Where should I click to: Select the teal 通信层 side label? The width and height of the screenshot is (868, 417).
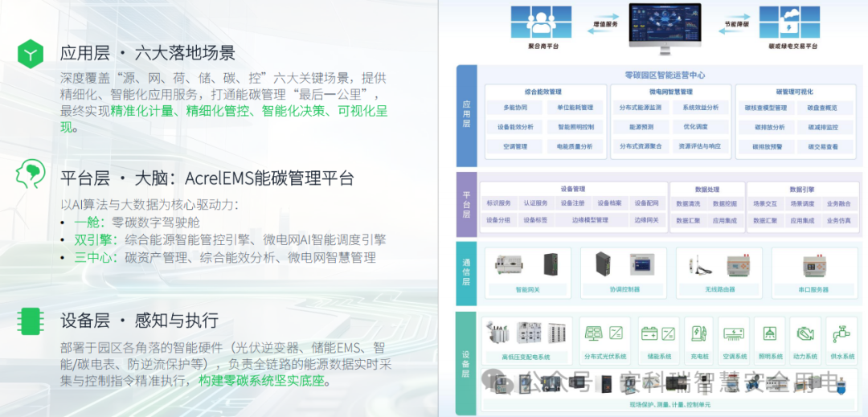point(466,273)
